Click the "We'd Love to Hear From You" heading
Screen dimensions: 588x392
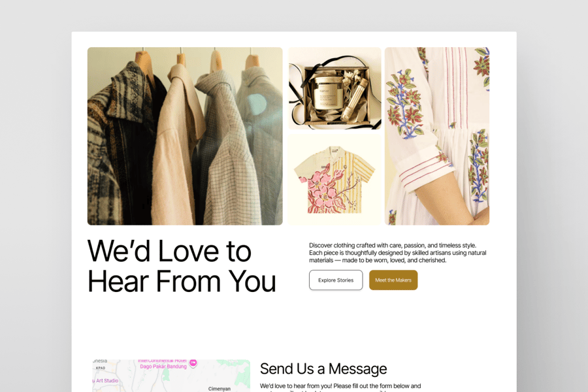(x=182, y=266)
